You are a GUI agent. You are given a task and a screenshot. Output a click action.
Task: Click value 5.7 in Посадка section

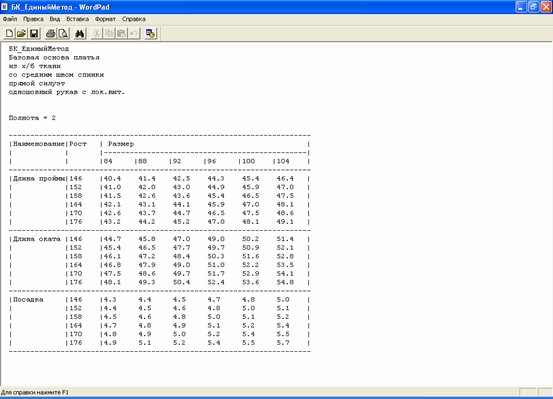coord(283,343)
